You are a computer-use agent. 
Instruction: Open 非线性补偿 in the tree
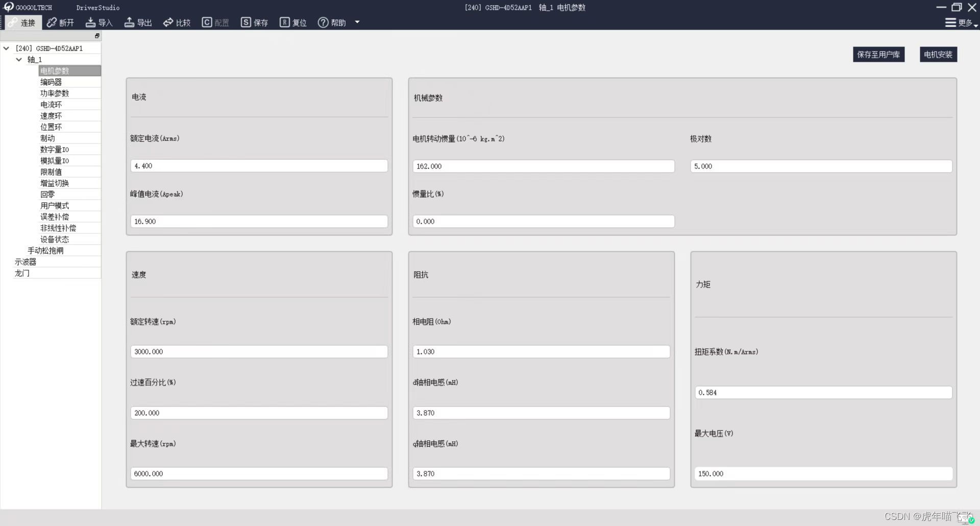click(x=70, y=228)
